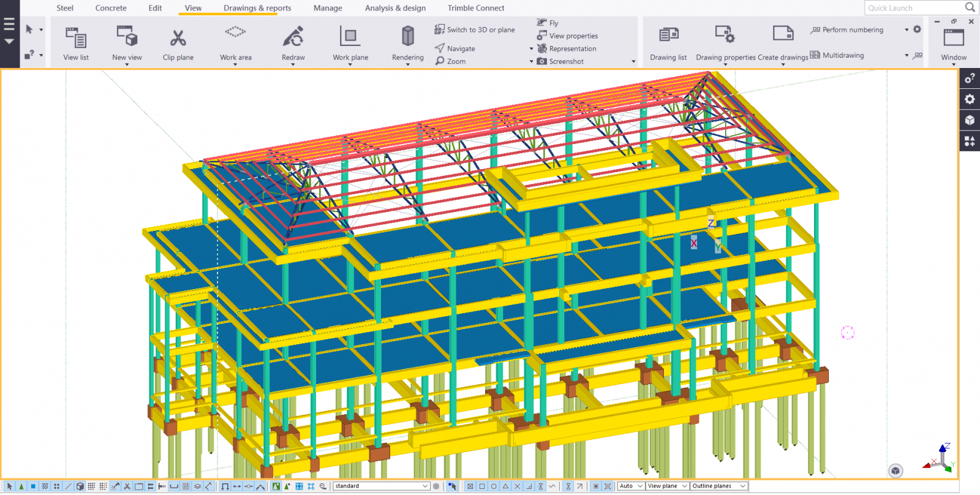Click the Redraw icon

tap(293, 37)
